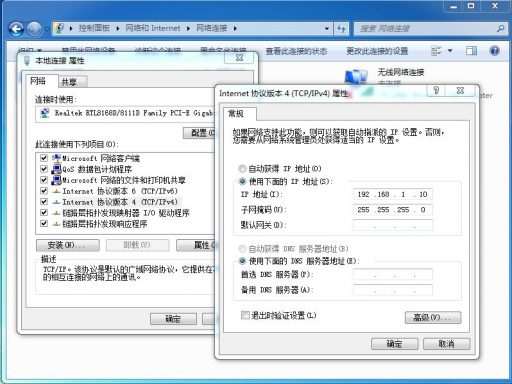512x384 pixels.
Task: Click the 子网掩码 field 255.255.255.0
Action: [x=393, y=210]
